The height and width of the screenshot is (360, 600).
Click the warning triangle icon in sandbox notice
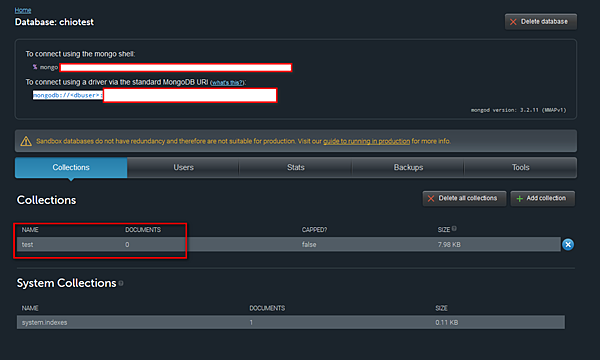[26, 141]
